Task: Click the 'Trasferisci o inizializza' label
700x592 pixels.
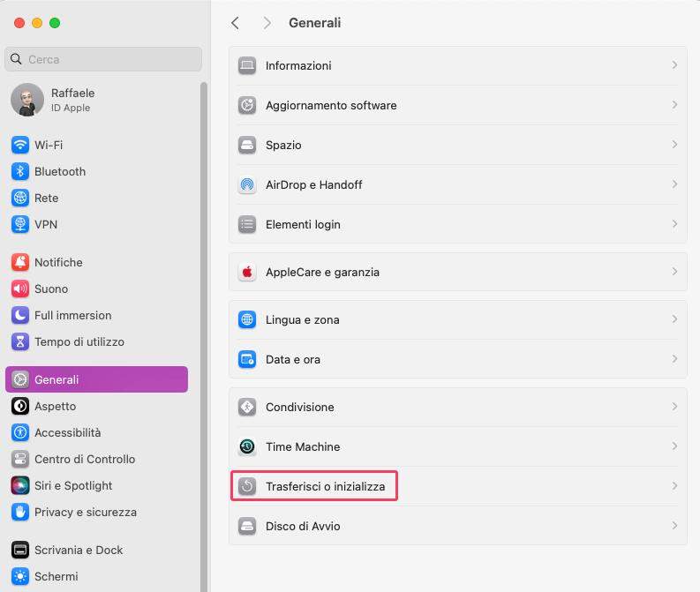Action: point(326,486)
